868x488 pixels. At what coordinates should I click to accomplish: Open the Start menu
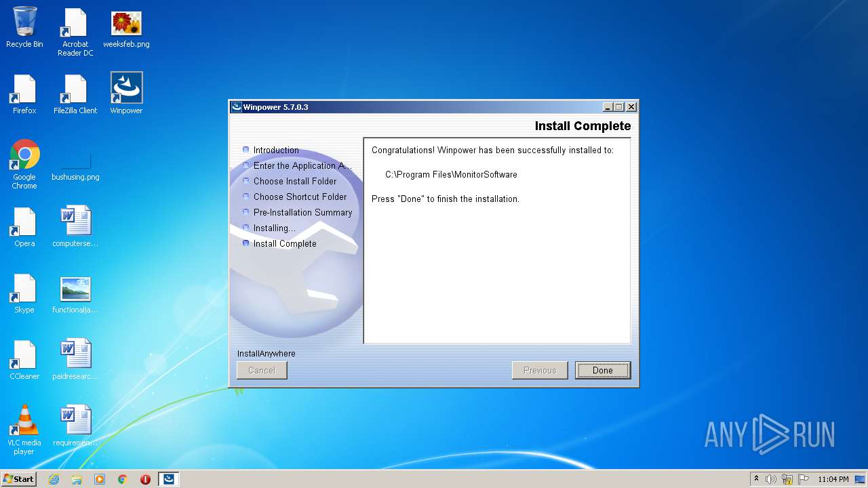(19, 479)
